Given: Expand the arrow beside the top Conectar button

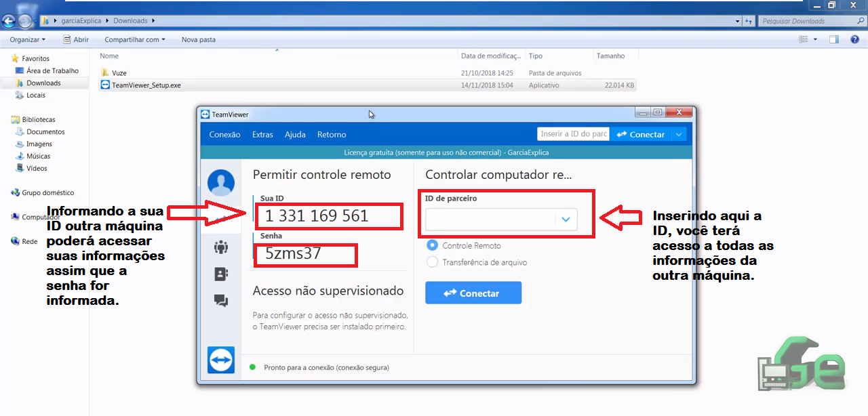Looking at the screenshot, I should click(x=679, y=134).
